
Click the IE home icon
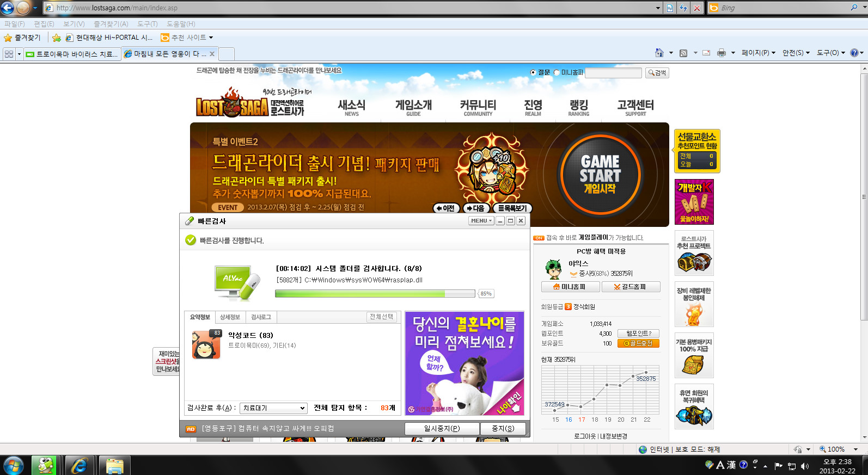tap(659, 53)
